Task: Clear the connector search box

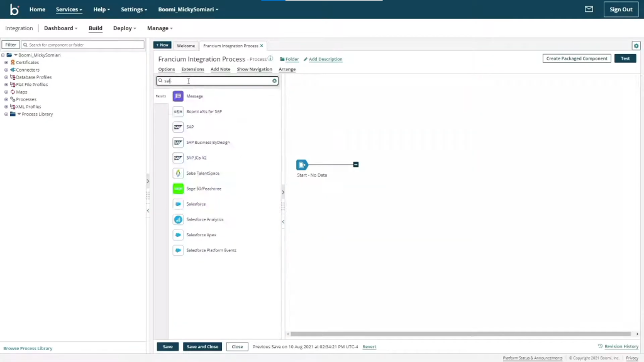Action: coord(274,80)
